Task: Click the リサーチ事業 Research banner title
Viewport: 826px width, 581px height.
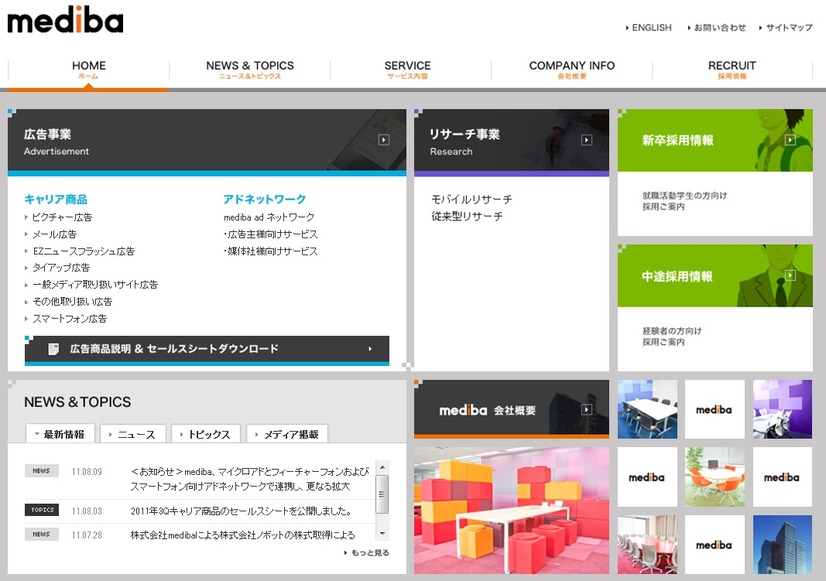Action: 465,142
